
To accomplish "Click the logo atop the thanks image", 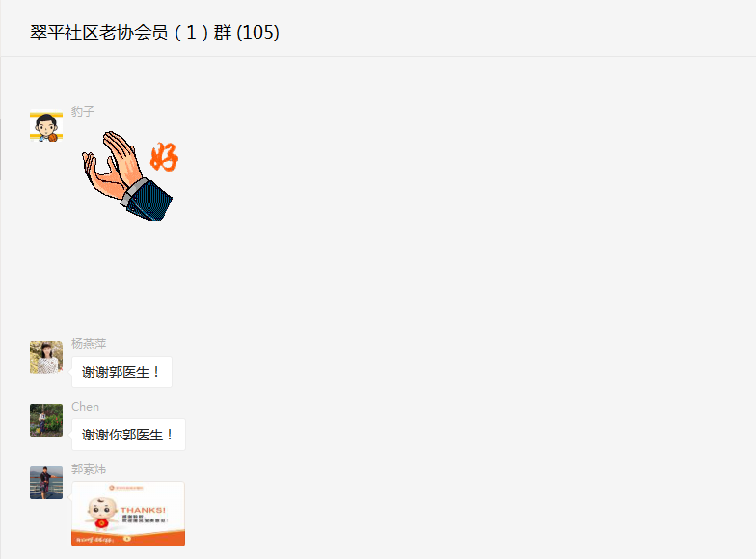I will tap(126, 488).
